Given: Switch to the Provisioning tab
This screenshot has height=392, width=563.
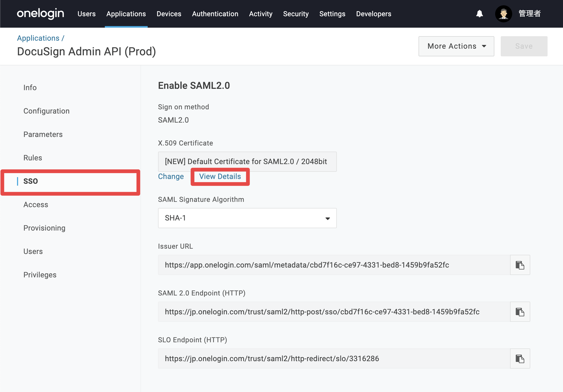Looking at the screenshot, I should (44, 228).
